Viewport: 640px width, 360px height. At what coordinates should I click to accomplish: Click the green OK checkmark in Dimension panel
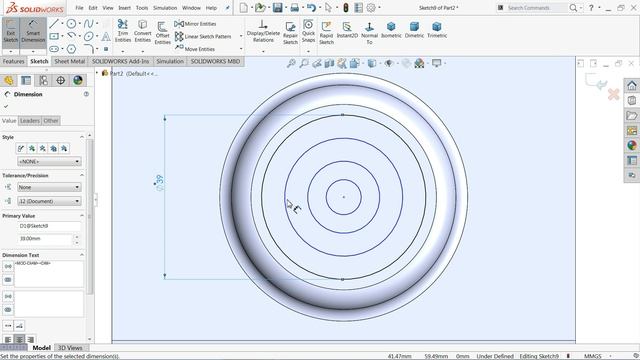pyautogui.click(x=6, y=106)
